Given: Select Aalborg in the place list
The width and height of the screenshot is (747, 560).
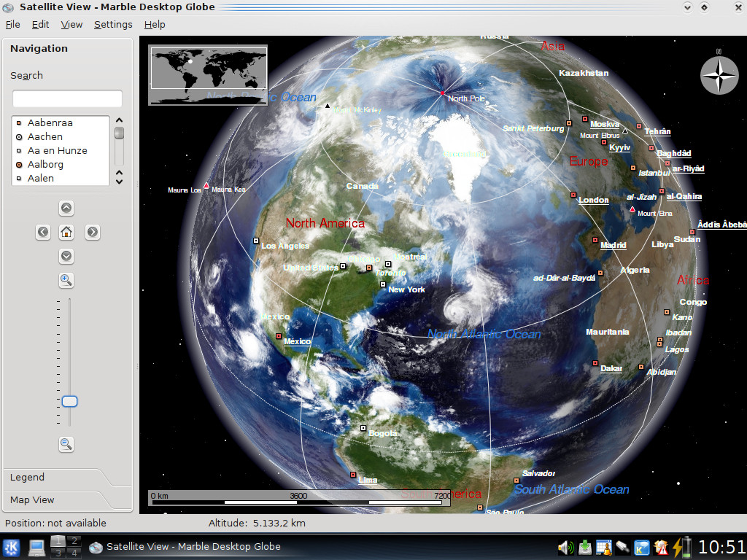Looking at the screenshot, I should click(61, 164).
